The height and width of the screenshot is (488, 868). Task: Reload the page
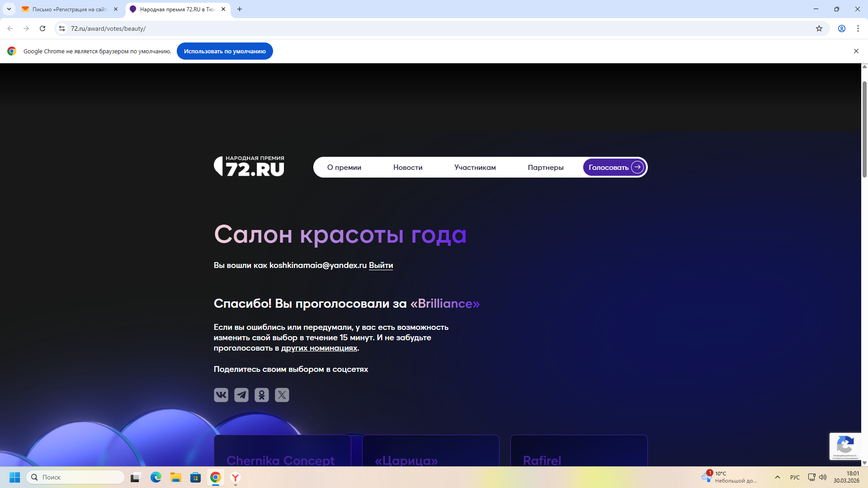[42, 28]
